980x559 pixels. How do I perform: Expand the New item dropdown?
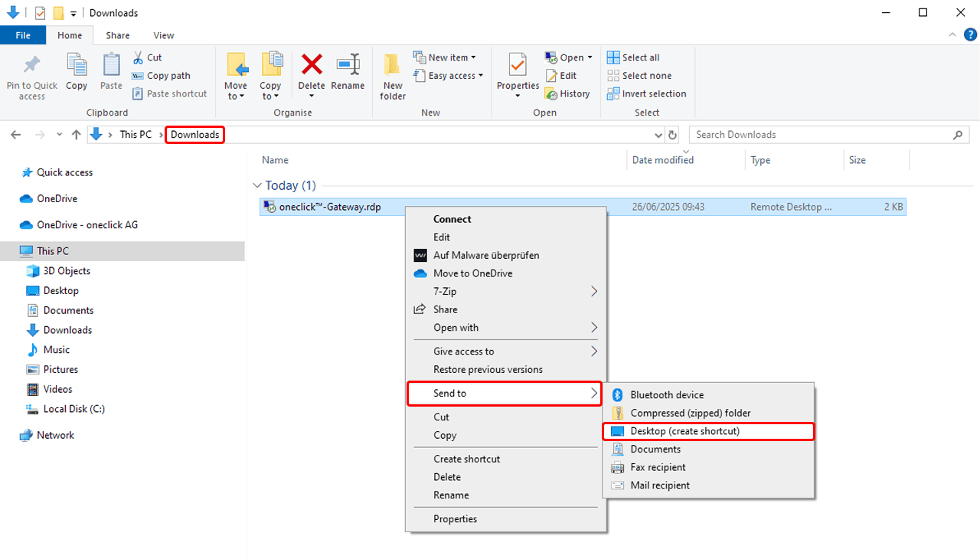point(445,57)
